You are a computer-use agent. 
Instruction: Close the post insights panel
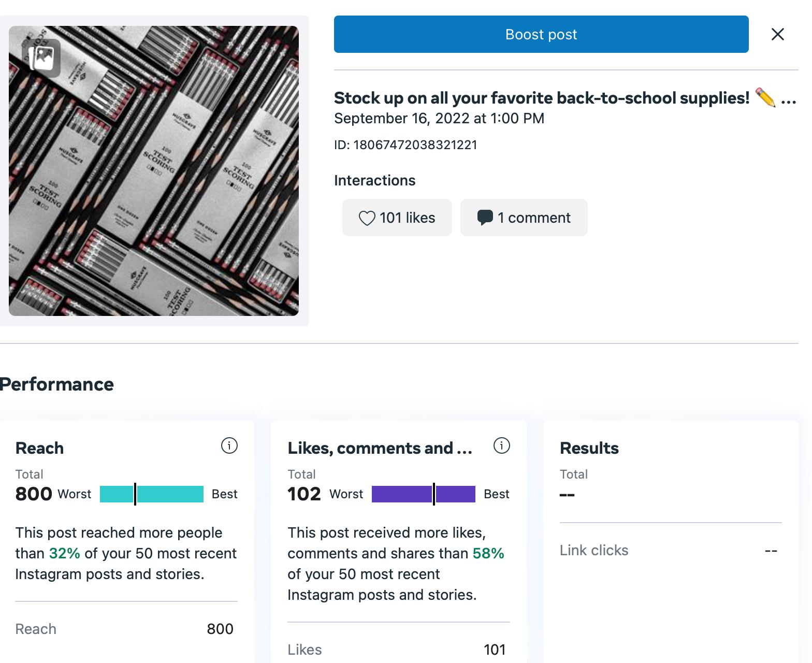(x=777, y=34)
